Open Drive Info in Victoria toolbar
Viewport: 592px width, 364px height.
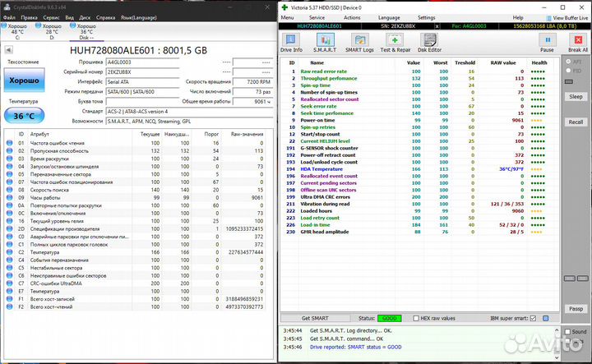pos(291,43)
